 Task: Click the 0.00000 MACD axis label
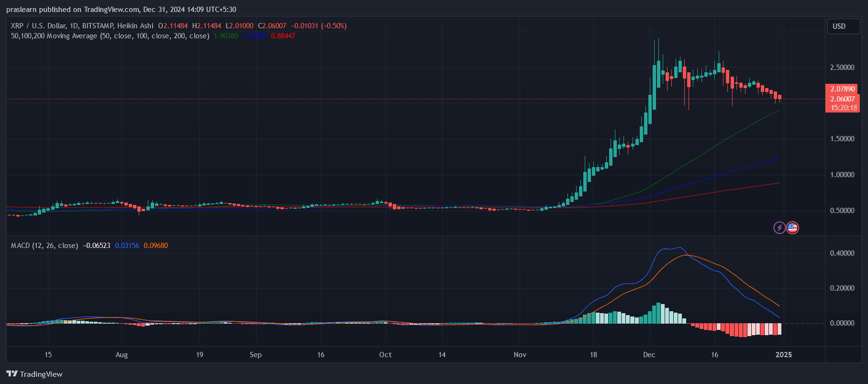coord(842,323)
